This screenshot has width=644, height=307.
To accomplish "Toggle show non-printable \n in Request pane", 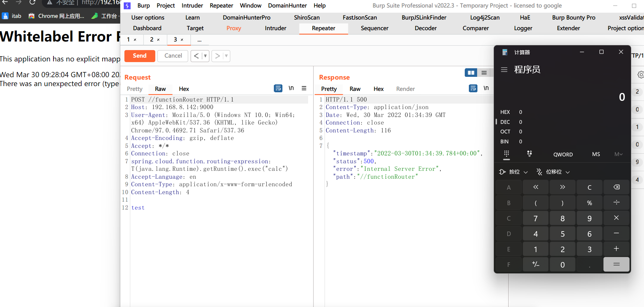I will (x=291, y=88).
